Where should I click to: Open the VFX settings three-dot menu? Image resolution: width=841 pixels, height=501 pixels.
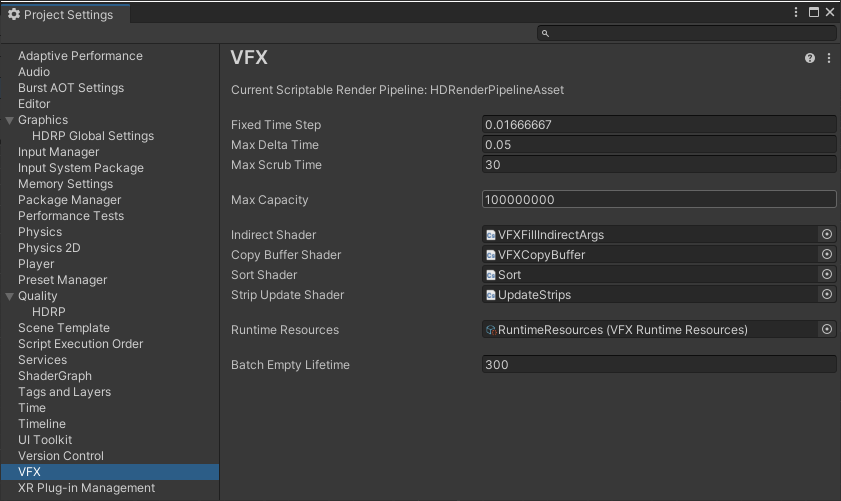point(829,59)
